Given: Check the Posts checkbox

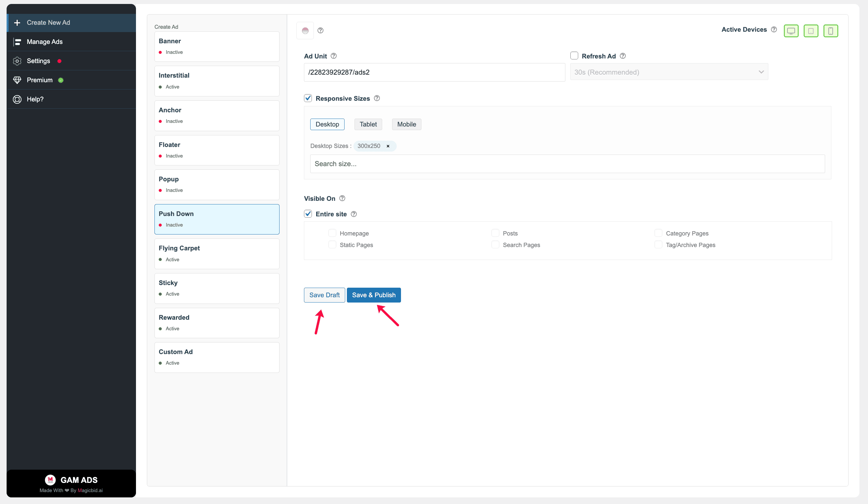Looking at the screenshot, I should click(x=495, y=233).
